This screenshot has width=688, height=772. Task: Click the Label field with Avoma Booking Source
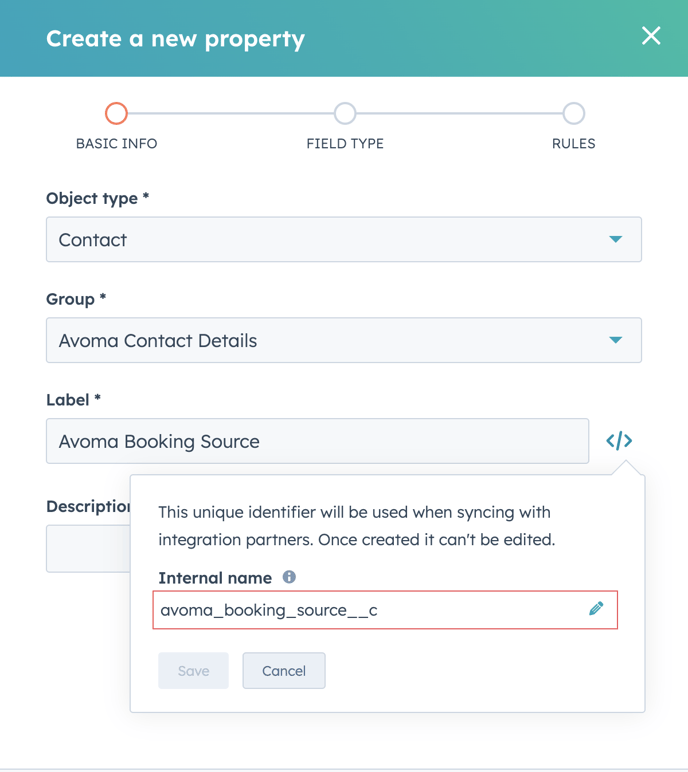[x=318, y=441]
